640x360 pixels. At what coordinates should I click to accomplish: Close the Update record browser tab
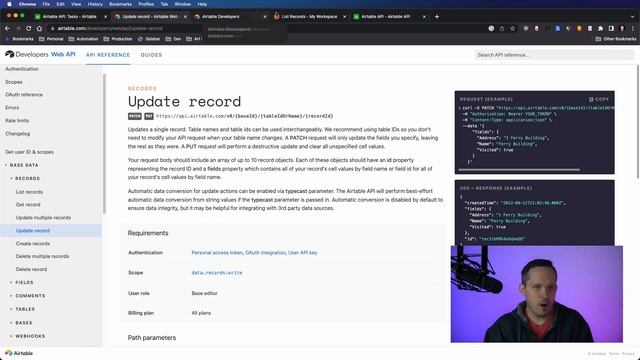coord(185,17)
